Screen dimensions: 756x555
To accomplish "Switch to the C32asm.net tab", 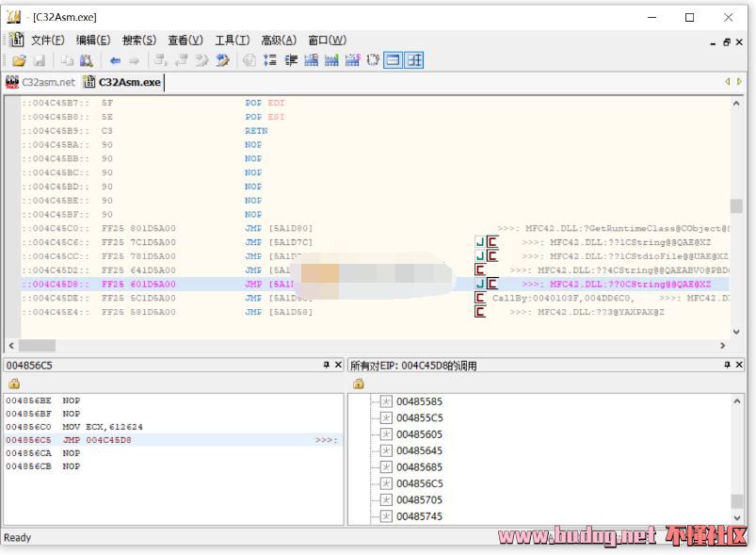I will coord(40,82).
